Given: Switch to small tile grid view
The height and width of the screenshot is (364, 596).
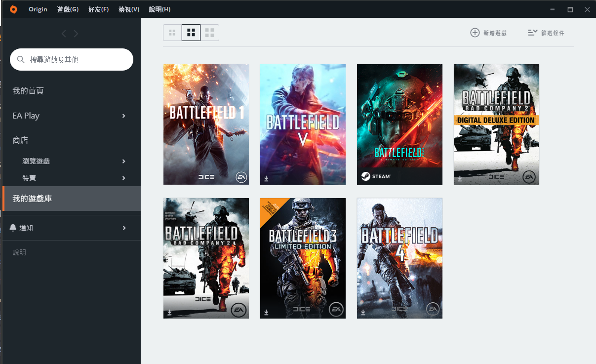Looking at the screenshot, I should [x=172, y=33].
